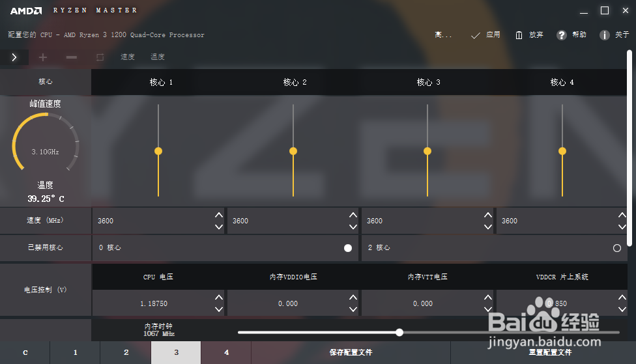
Task: Click the plus icon in toolbar
Action: point(42,57)
